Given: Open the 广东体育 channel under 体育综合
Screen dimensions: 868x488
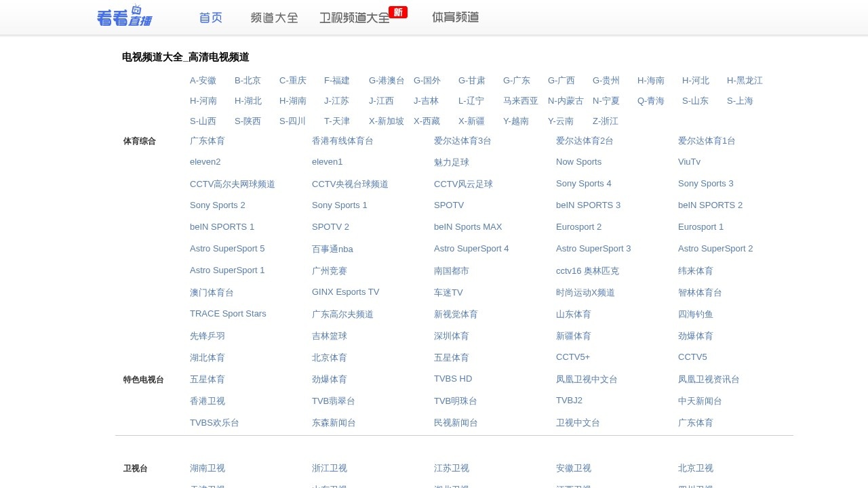Looking at the screenshot, I should click(x=208, y=141).
